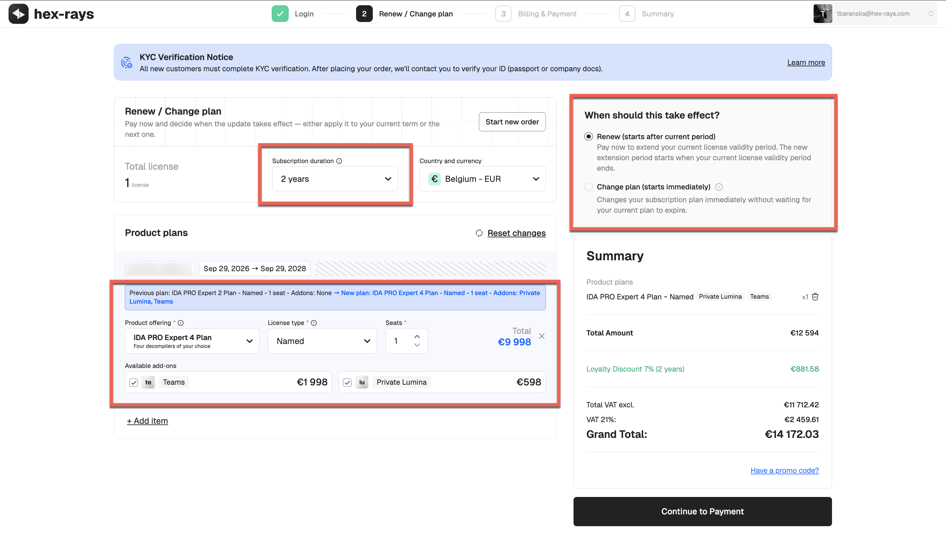Select the Change plan (starts immediately) option
This screenshot has height=560, width=946.
(x=589, y=187)
